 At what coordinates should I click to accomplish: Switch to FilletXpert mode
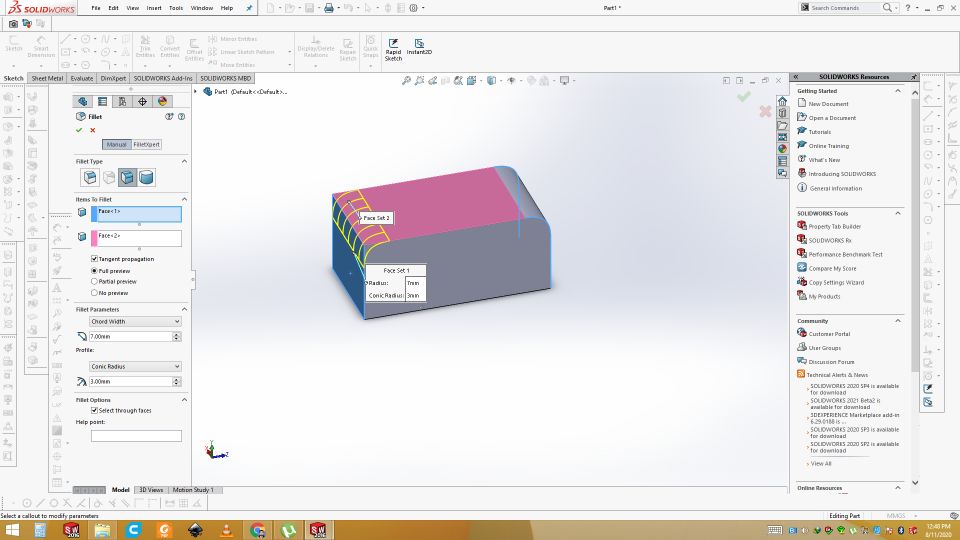coord(146,144)
